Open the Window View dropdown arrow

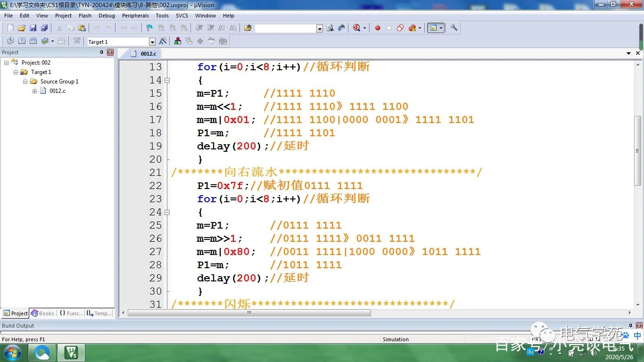tap(441, 28)
